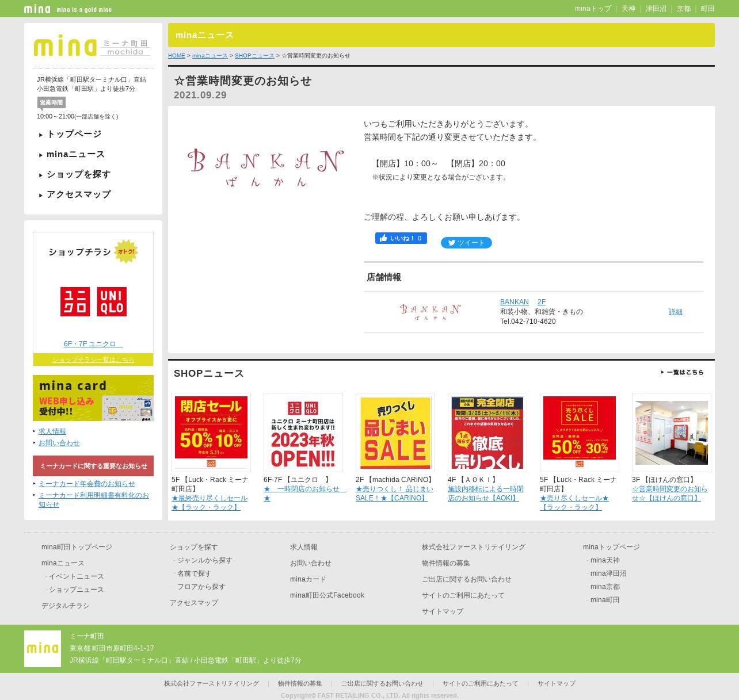
Task: Click ショップチラシ一覧はこちら button
Action: click(x=93, y=359)
